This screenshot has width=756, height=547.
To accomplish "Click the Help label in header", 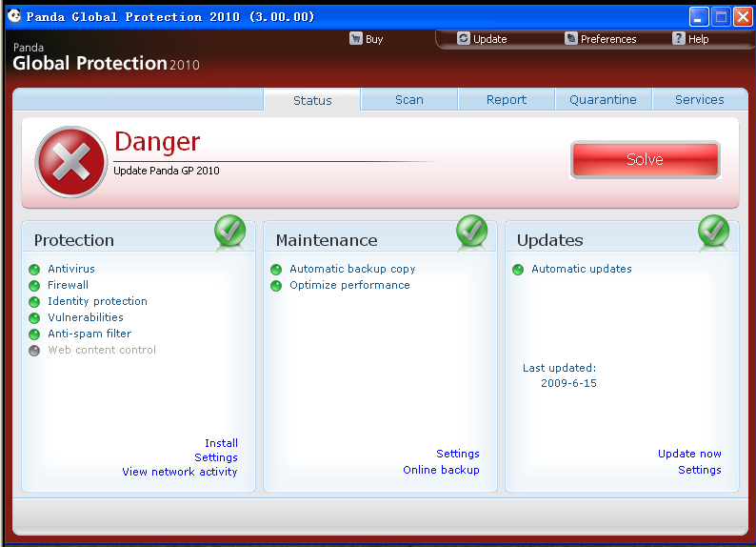I will coord(698,39).
